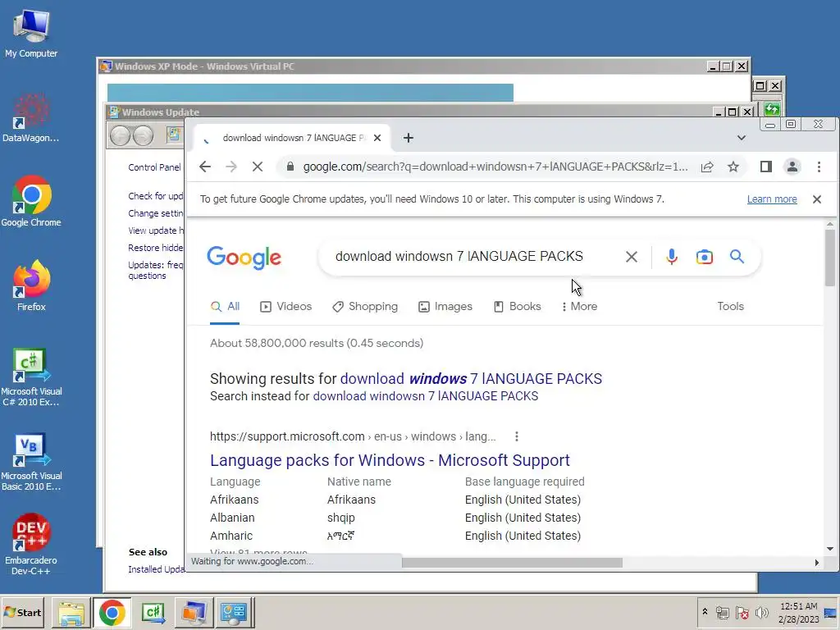The width and height of the screenshot is (840, 630).
Task: Select the All results tab
Action: (x=225, y=307)
